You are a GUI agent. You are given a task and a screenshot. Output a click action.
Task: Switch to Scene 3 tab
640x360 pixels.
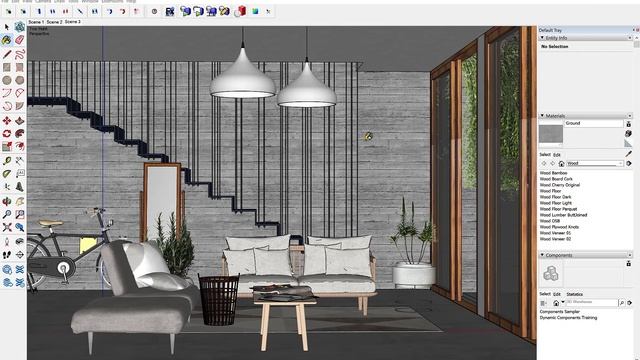point(73,22)
